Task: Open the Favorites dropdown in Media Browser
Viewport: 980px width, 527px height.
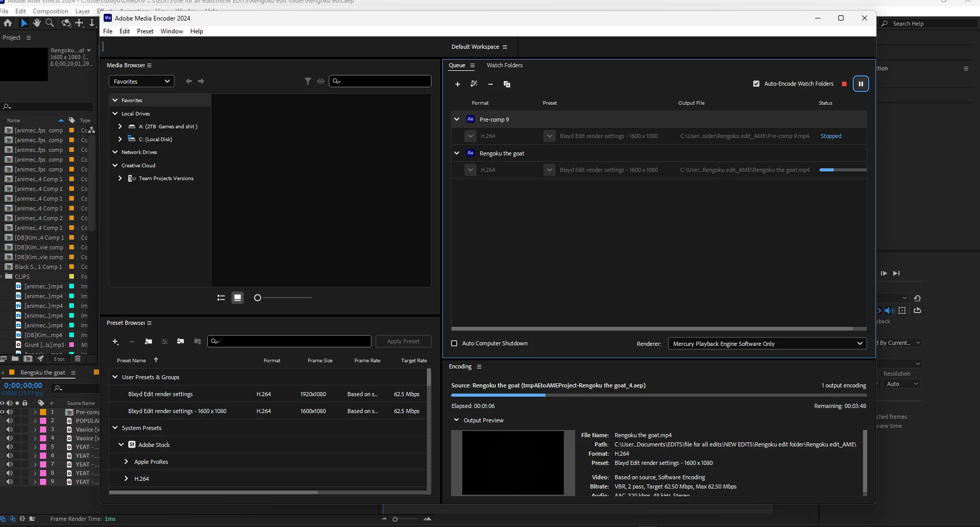Action: click(x=142, y=82)
